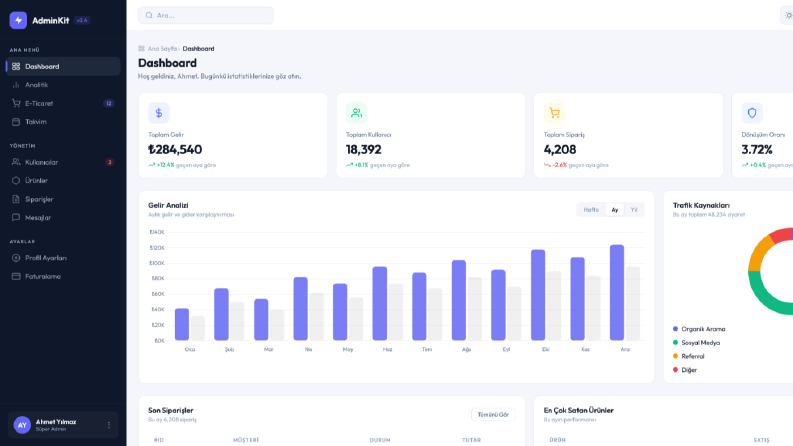Select the 18,392 users value

tap(364, 150)
